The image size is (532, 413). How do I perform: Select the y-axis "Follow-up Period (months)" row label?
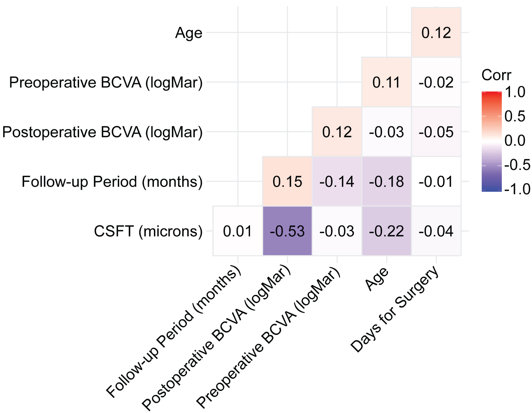(x=112, y=182)
